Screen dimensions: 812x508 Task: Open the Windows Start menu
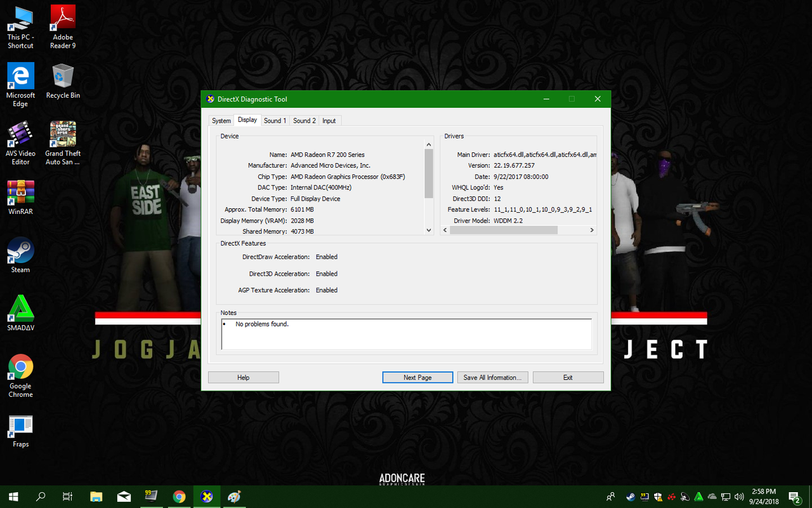13,497
